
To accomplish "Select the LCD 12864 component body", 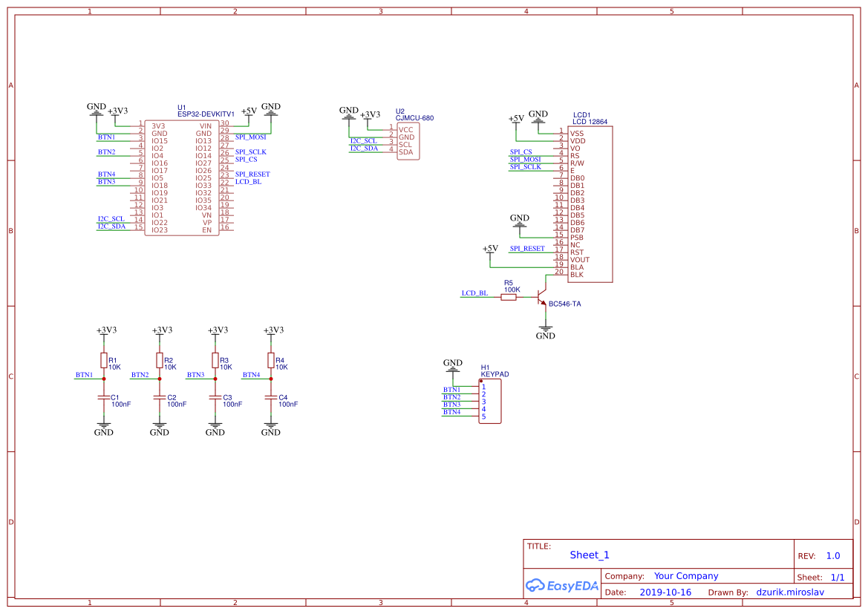I will coord(590,204).
